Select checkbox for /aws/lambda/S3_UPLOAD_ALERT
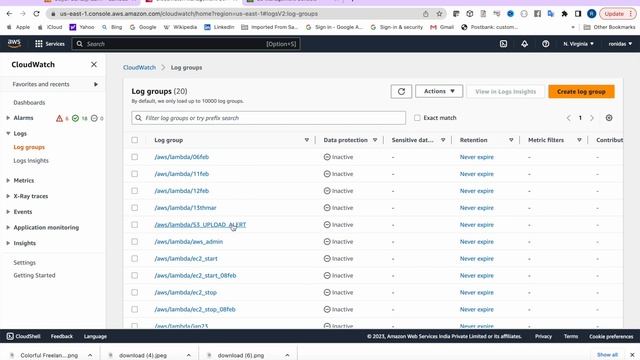The image size is (640, 360). click(135, 224)
